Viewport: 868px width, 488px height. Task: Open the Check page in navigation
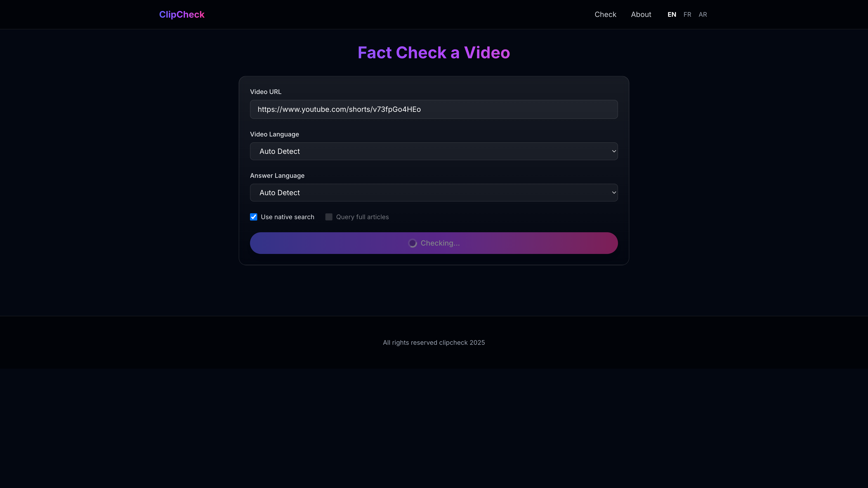pyautogui.click(x=605, y=14)
